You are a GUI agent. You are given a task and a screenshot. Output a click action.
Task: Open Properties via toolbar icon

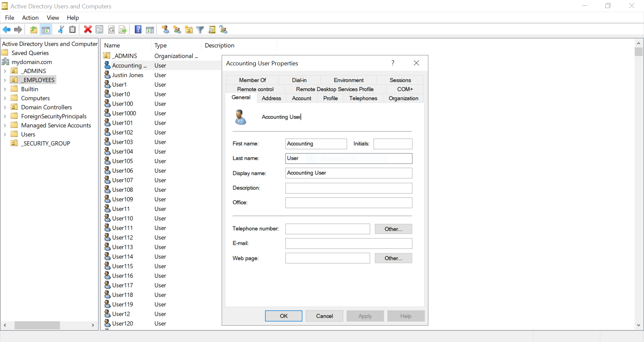click(x=100, y=30)
